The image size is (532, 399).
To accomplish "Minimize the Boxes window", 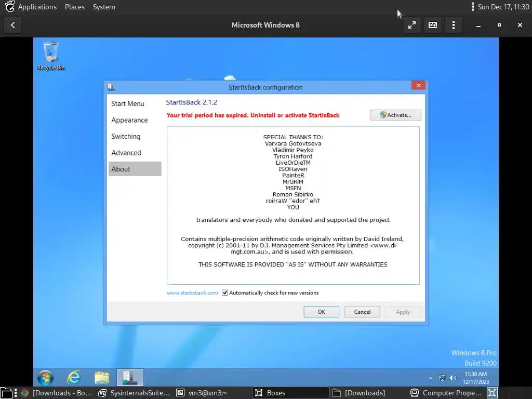I will pos(478,25).
